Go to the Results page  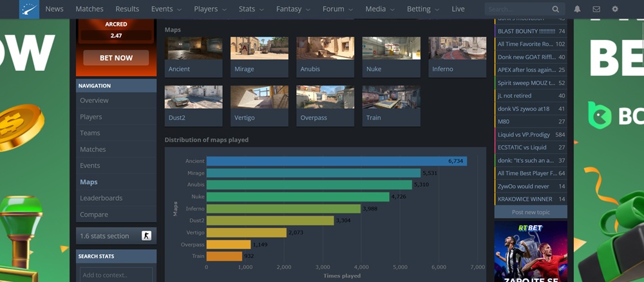pos(128,9)
